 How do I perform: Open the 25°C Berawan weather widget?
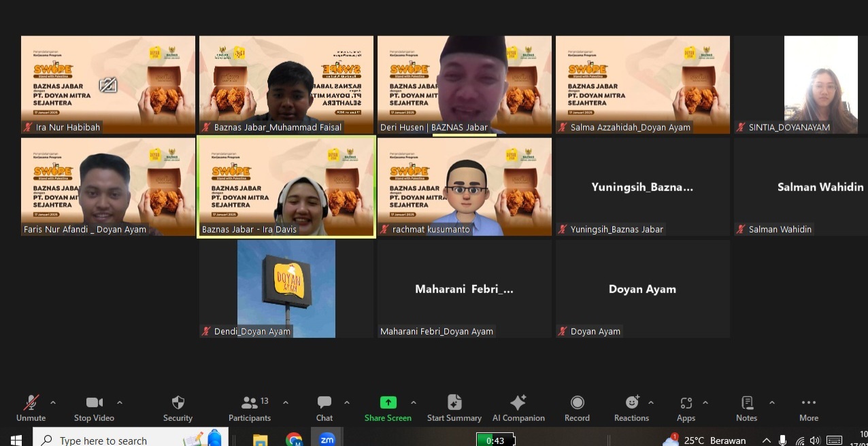[704, 440]
